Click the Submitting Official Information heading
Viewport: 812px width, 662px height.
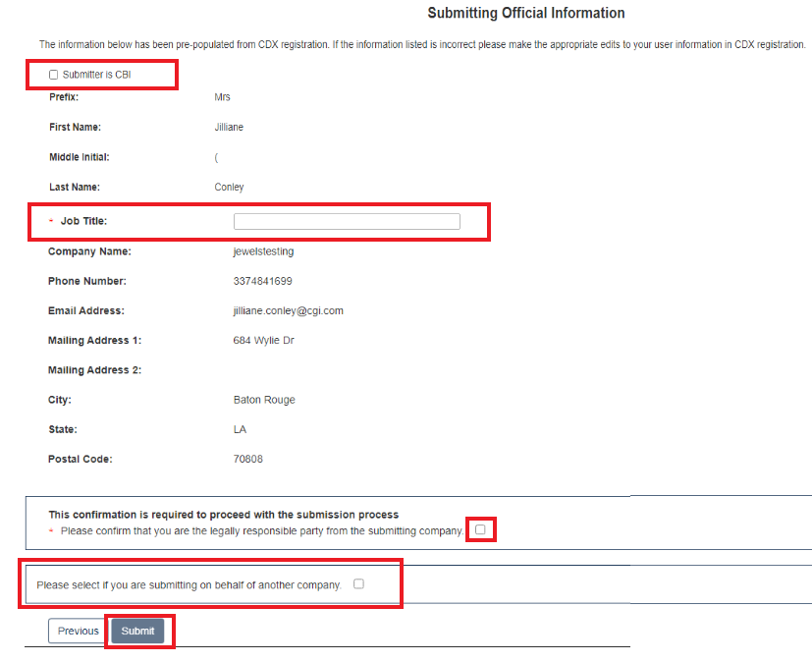coord(526,13)
